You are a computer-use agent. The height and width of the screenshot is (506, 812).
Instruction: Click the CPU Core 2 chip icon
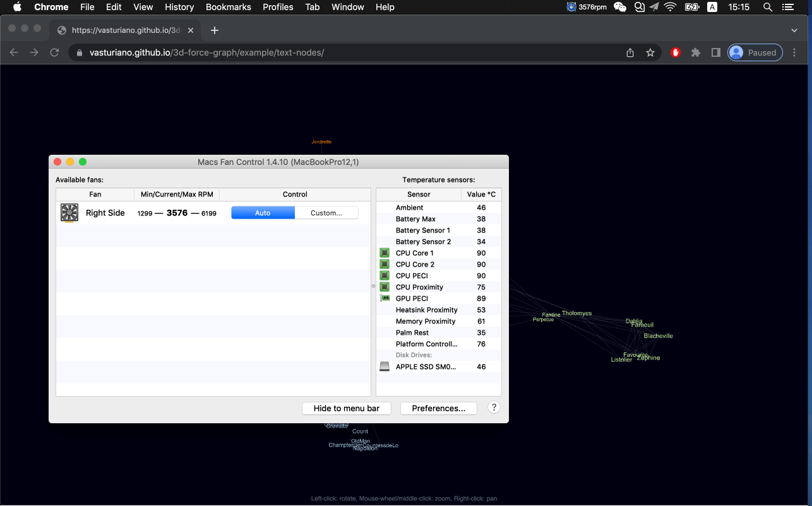click(x=385, y=264)
